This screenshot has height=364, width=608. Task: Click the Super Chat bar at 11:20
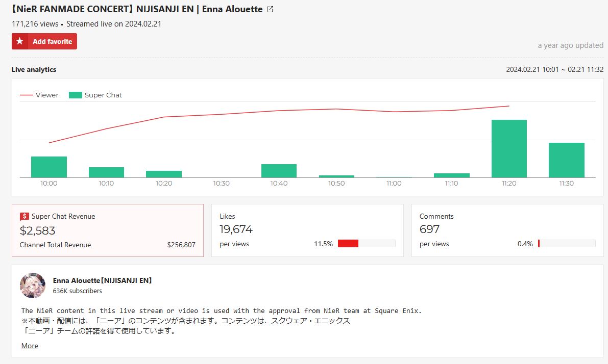[x=509, y=149]
